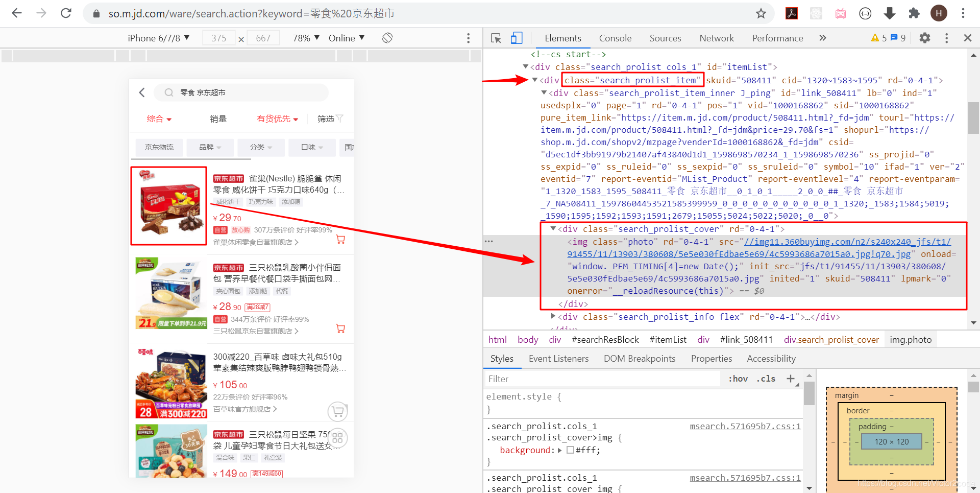Open DevTools settings gear
Viewport: 980px width, 493px height.
tap(925, 38)
